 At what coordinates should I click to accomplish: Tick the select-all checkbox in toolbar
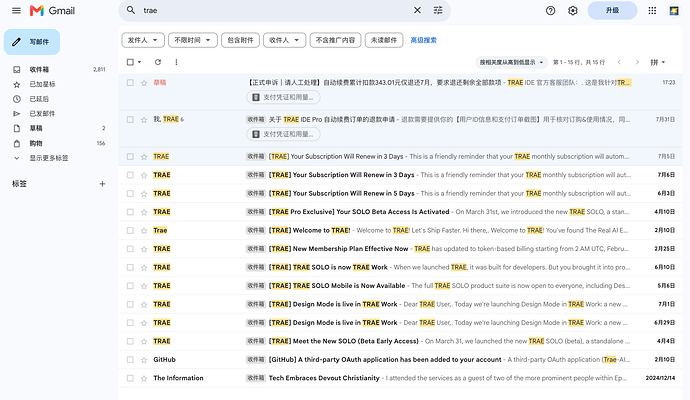click(x=130, y=62)
